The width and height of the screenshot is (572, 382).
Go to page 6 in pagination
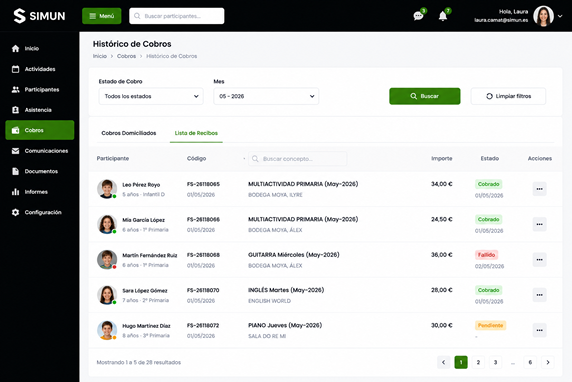click(530, 362)
